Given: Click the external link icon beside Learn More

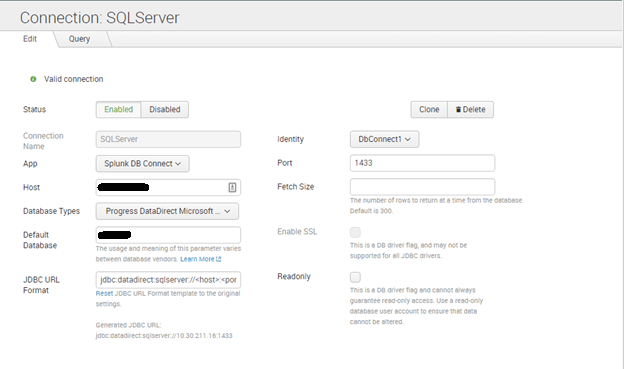Looking at the screenshot, I should coord(218,259).
